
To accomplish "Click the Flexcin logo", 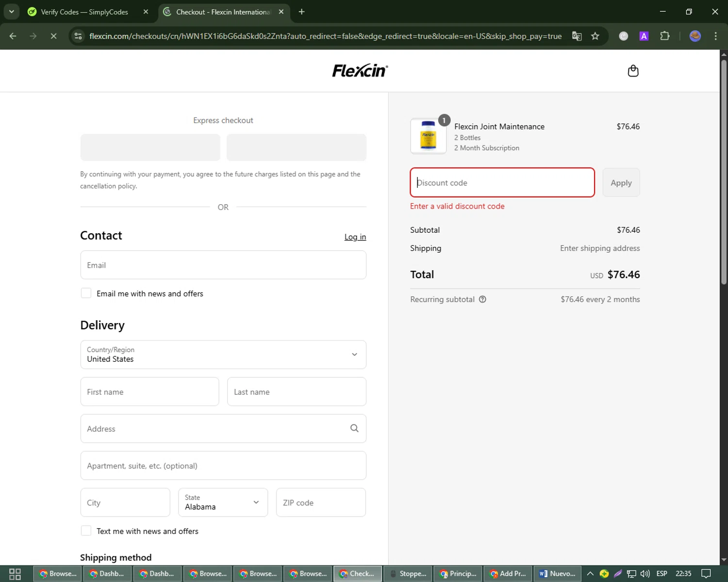I will click(360, 71).
